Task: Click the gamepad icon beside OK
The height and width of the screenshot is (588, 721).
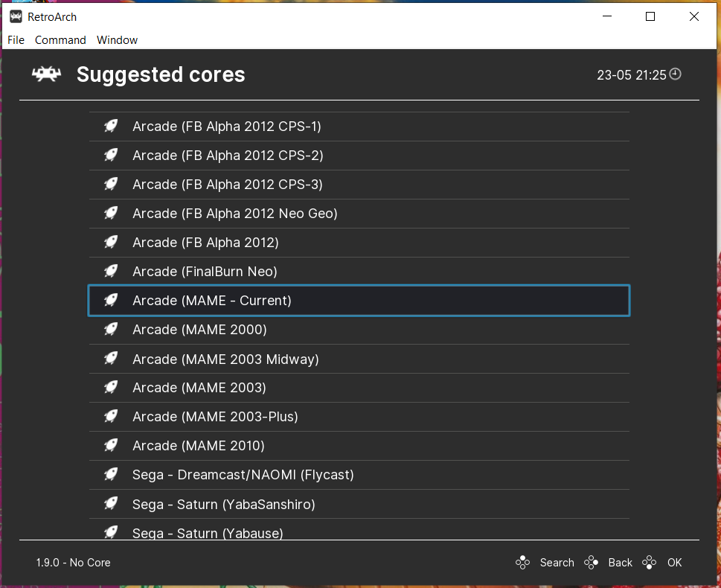Action: coord(650,562)
